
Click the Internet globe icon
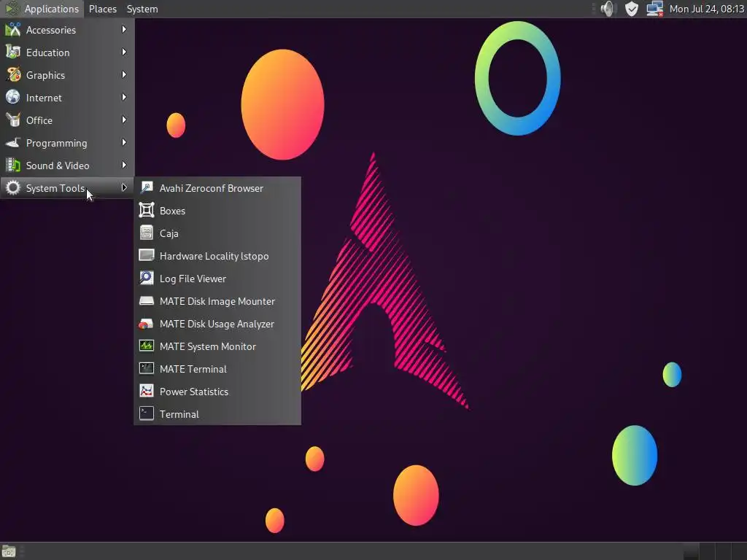[x=13, y=97]
